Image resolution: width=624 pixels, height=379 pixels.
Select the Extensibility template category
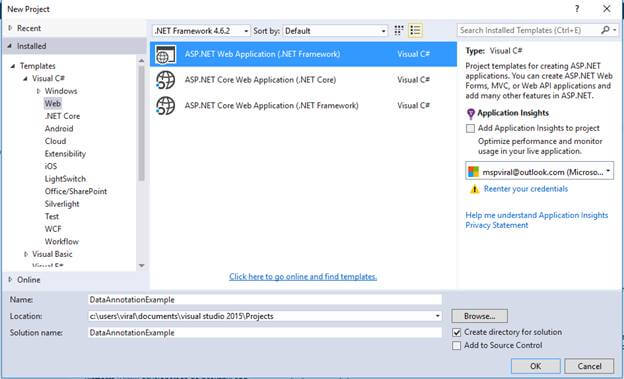pos(65,154)
